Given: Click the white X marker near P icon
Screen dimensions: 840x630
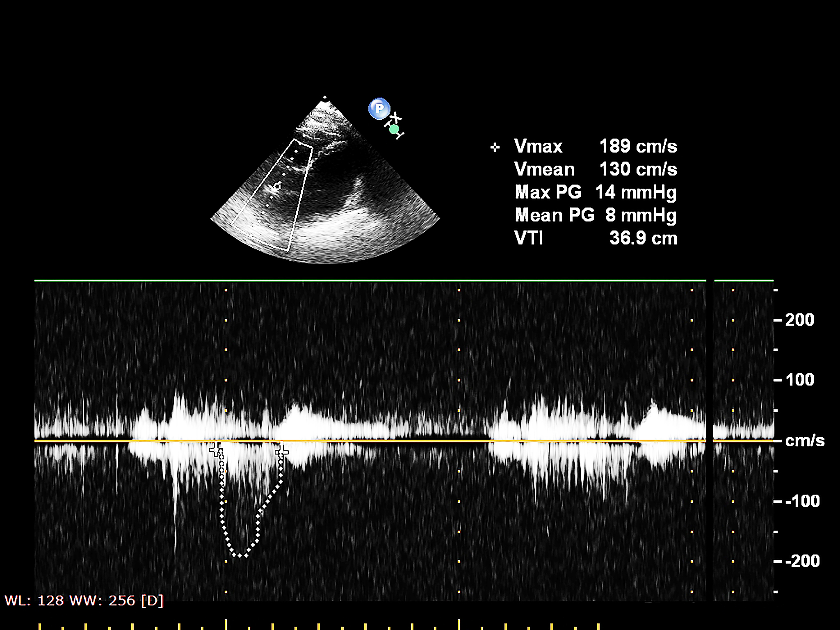Looking at the screenshot, I should coord(395,118).
